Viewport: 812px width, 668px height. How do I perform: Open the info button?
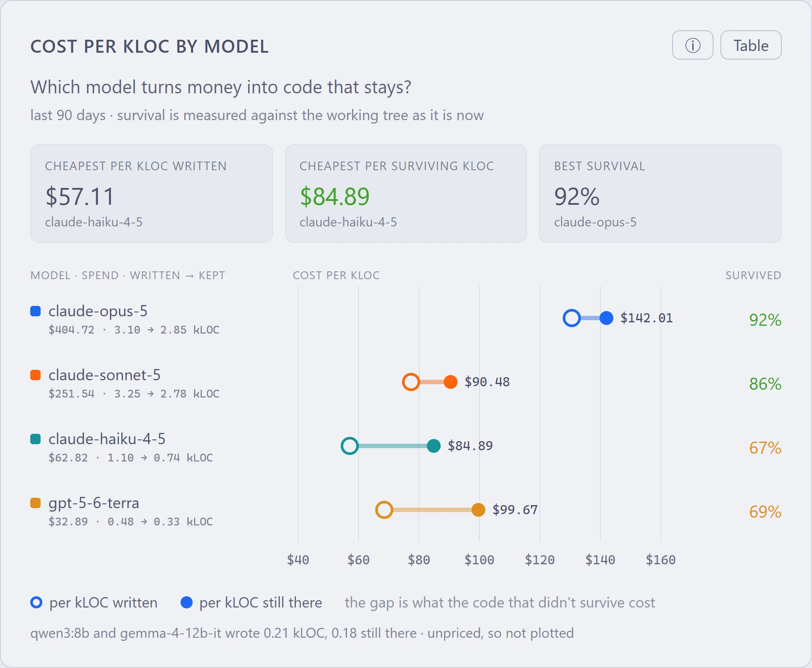[692, 45]
